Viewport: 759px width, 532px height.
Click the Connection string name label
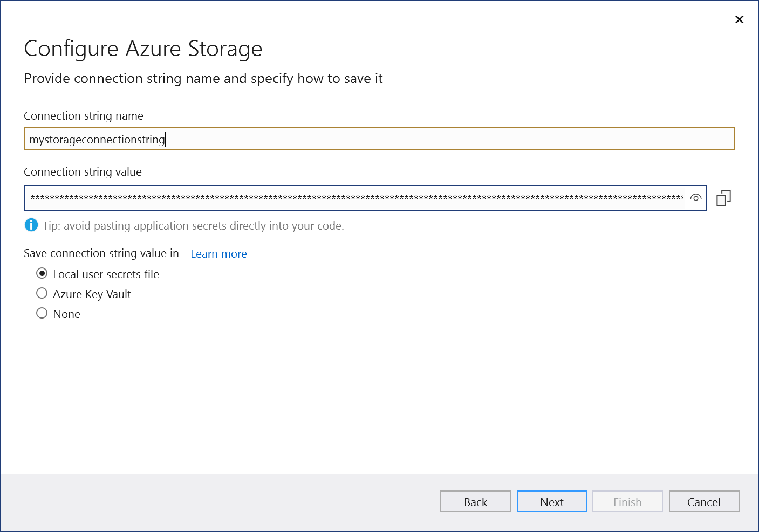pos(83,115)
